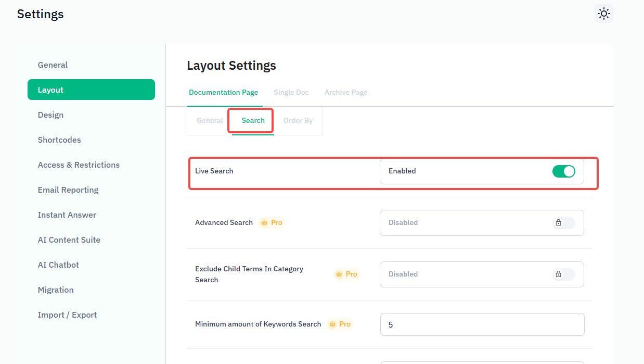Click the locked Exclude Child Terms toggle

[x=563, y=274]
